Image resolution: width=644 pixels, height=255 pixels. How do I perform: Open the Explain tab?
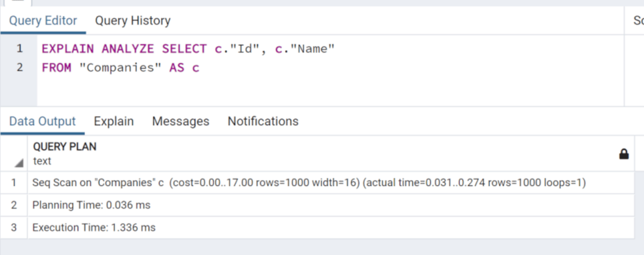[x=114, y=122]
